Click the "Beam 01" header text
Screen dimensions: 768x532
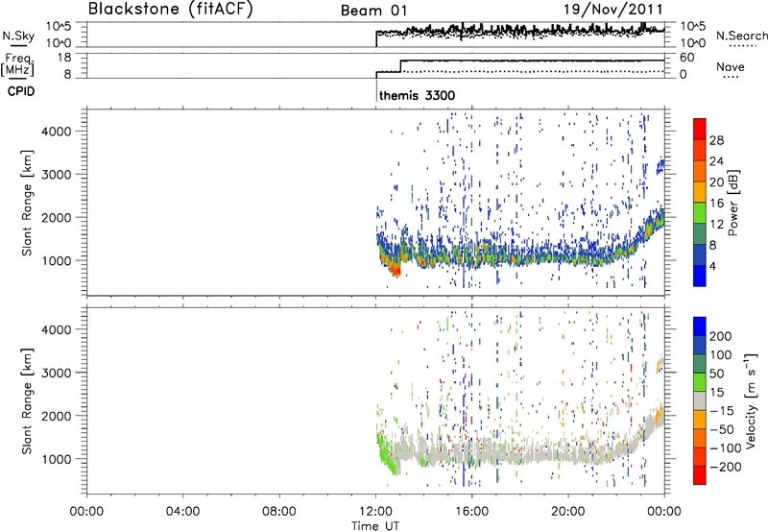coord(374,11)
